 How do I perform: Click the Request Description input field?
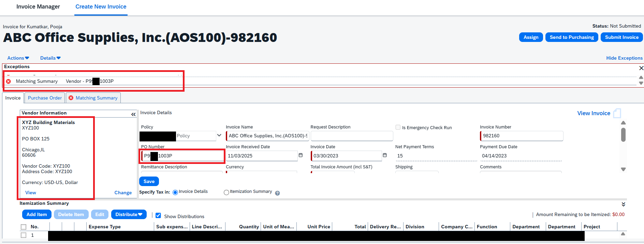pyautogui.click(x=352, y=136)
